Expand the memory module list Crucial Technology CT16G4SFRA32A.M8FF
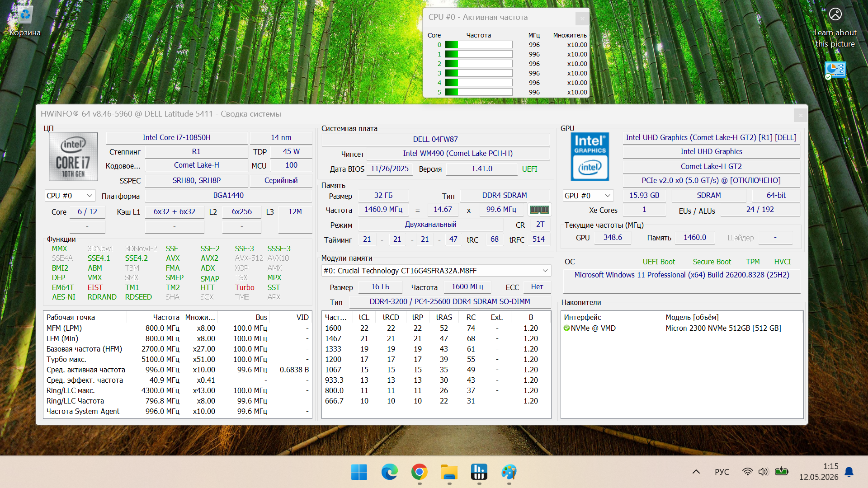This screenshot has height=488, width=868. pyautogui.click(x=436, y=271)
